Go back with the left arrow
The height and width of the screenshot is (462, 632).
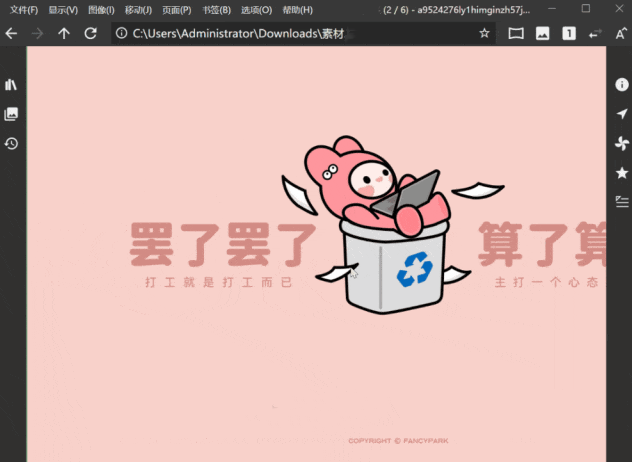click(11, 33)
